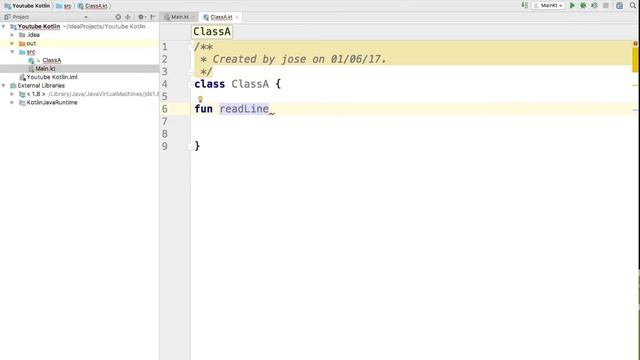
Task: Select the .idea folder in tree
Action: (x=33, y=35)
